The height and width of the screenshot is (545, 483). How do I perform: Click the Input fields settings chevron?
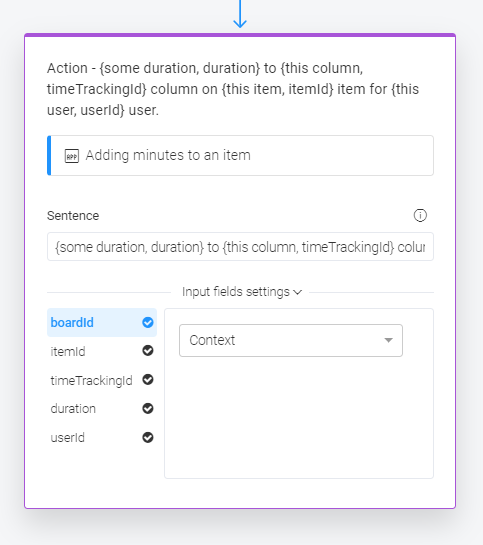pyautogui.click(x=297, y=292)
